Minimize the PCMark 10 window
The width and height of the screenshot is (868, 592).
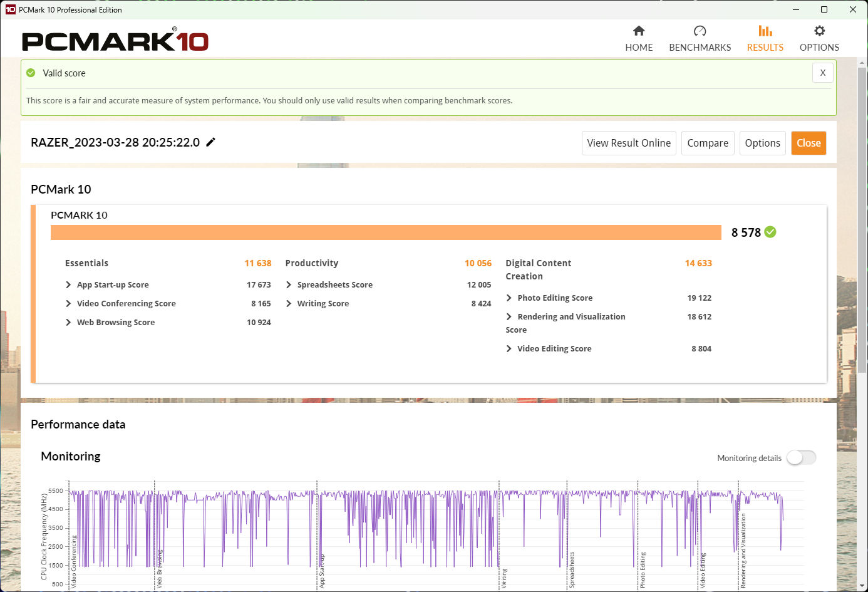pyautogui.click(x=795, y=9)
